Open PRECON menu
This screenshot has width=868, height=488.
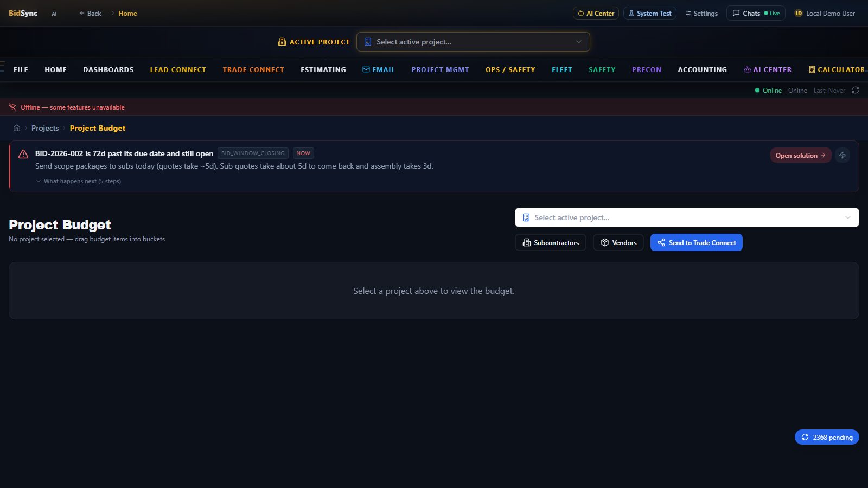[x=647, y=69]
